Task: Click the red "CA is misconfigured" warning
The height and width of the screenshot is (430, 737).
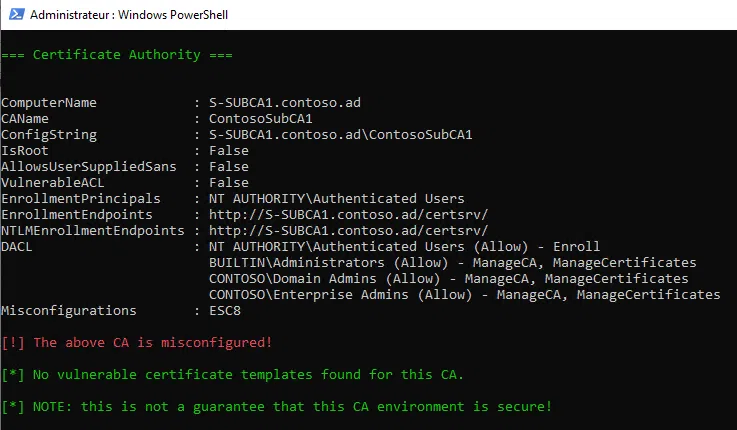Action: [136, 342]
